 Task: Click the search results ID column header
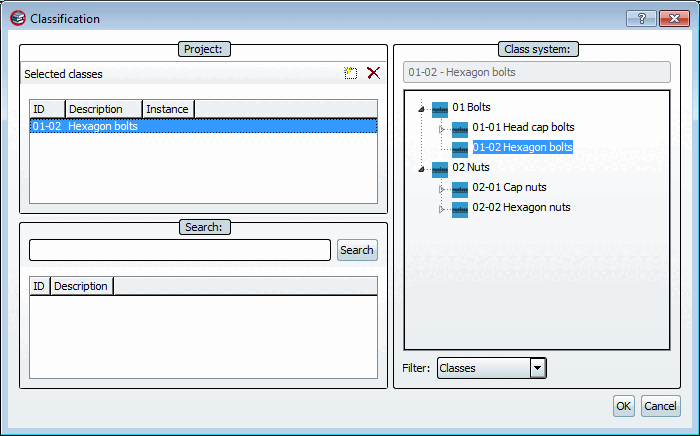tap(40, 286)
